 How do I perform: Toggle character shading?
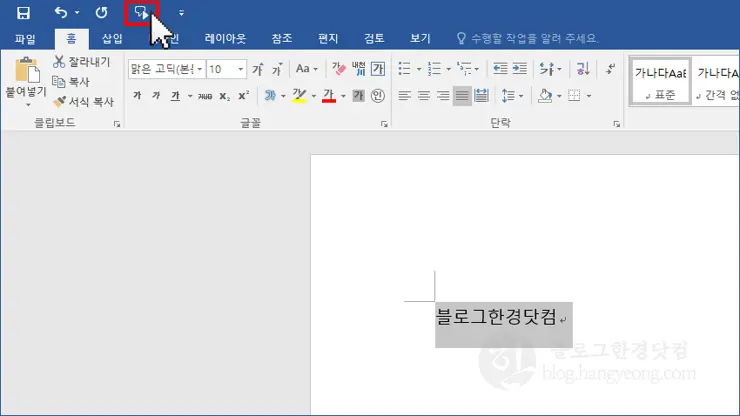[x=359, y=96]
